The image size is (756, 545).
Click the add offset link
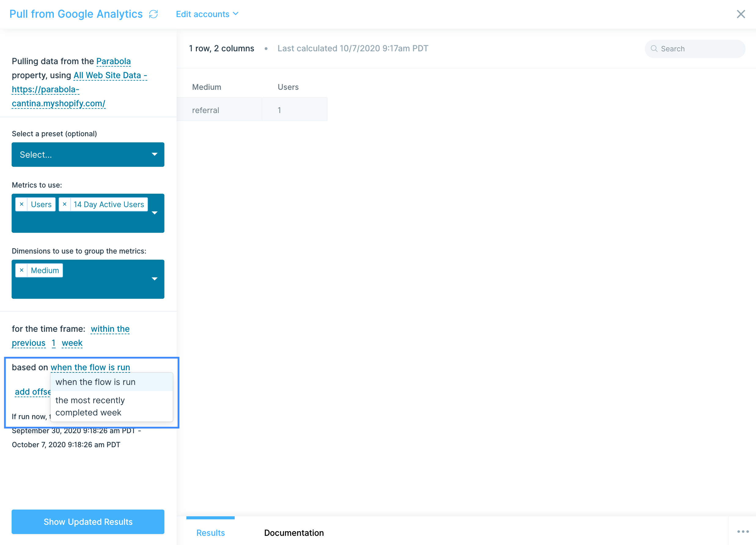pyautogui.click(x=33, y=392)
